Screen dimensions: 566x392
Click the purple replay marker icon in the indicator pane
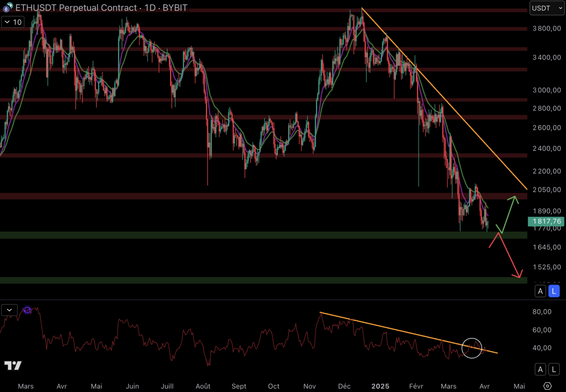pos(27,310)
